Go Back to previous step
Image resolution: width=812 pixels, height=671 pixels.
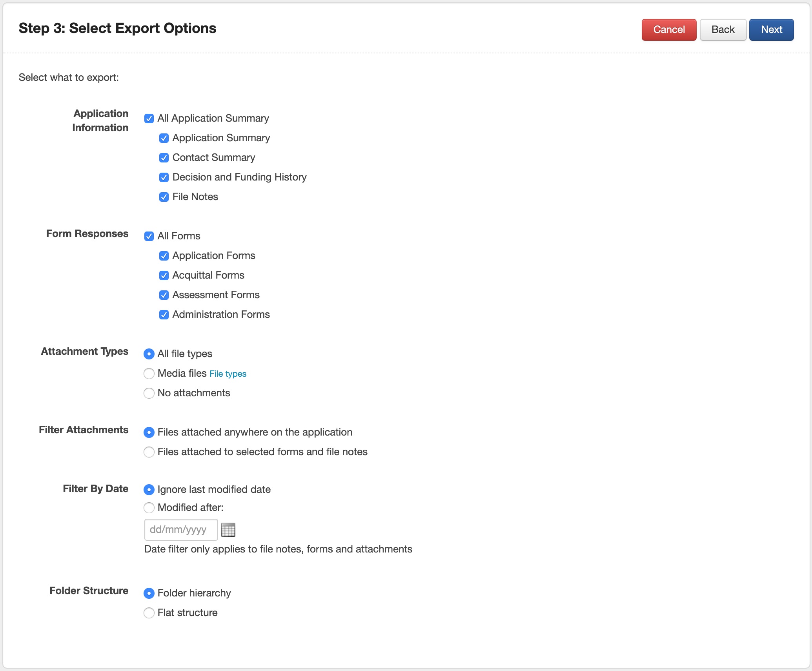[x=723, y=30]
